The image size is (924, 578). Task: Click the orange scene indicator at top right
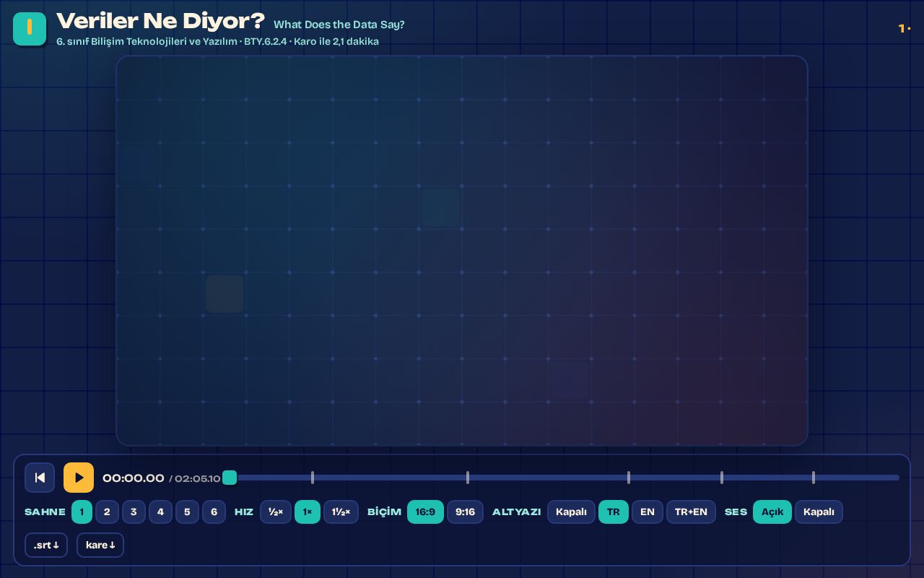click(x=905, y=28)
